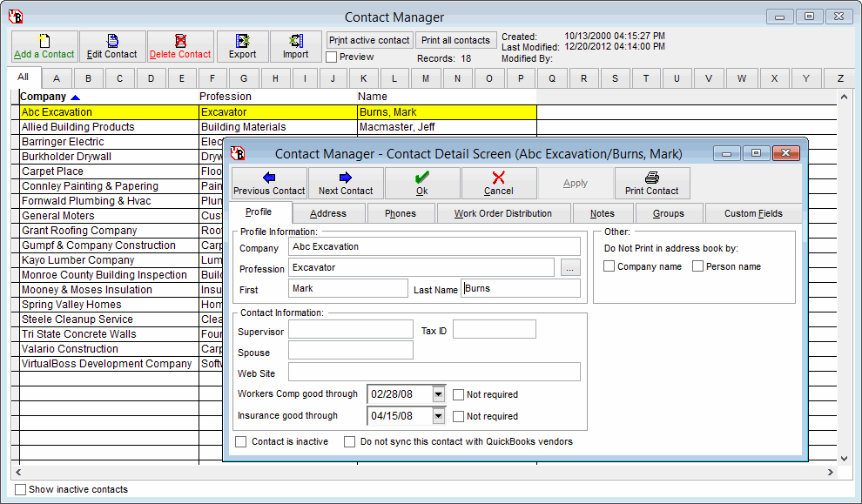
Task: Mark Contact is inactive checkbox
Action: coord(241,442)
